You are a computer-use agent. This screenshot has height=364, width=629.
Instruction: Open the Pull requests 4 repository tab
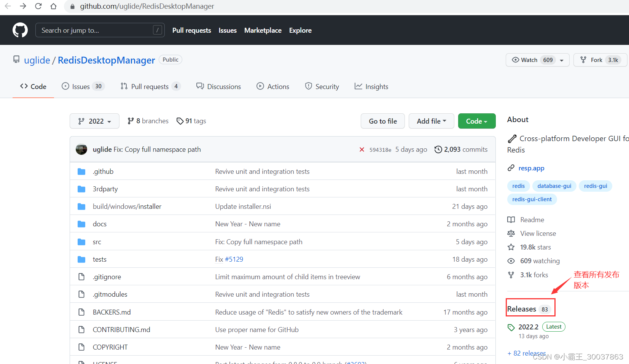(150, 87)
